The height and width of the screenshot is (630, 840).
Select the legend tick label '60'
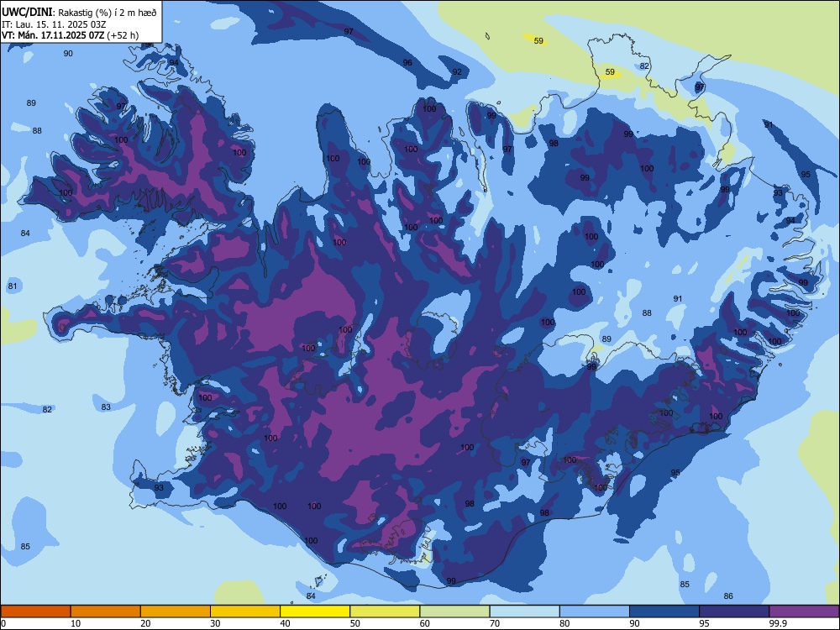425,623
